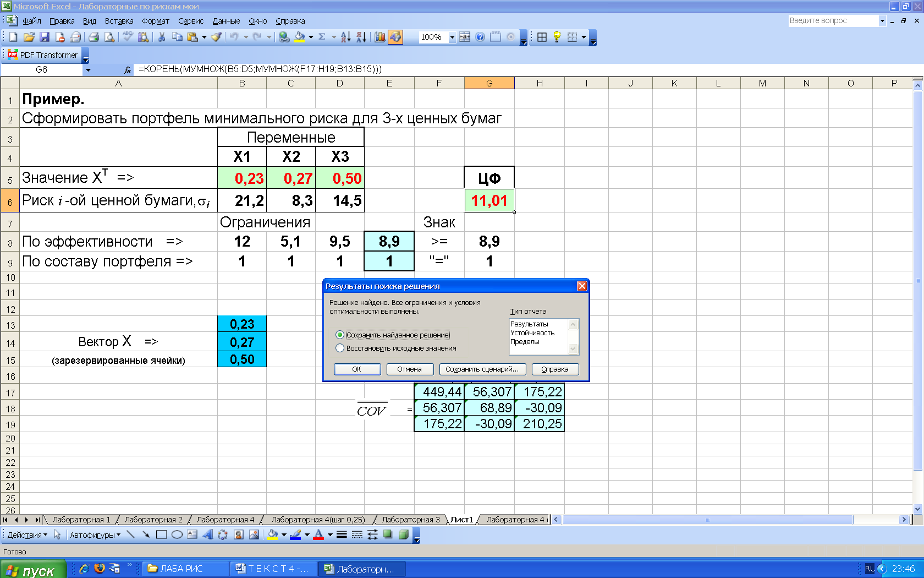This screenshot has height=578, width=924.
Task: Click the light bulb icon in the toolbar
Action: click(x=557, y=37)
